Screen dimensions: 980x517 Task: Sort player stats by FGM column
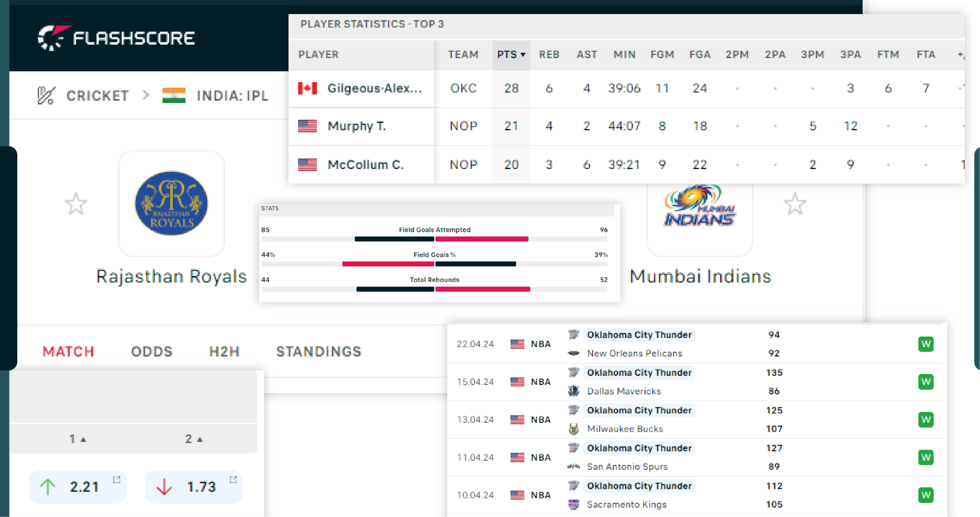pos(662,55)
